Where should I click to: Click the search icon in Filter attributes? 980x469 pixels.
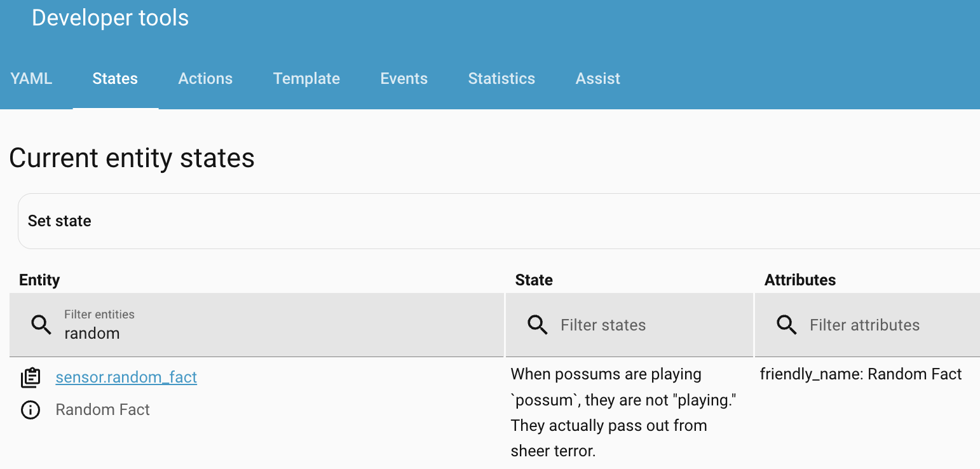pos(787,325)
